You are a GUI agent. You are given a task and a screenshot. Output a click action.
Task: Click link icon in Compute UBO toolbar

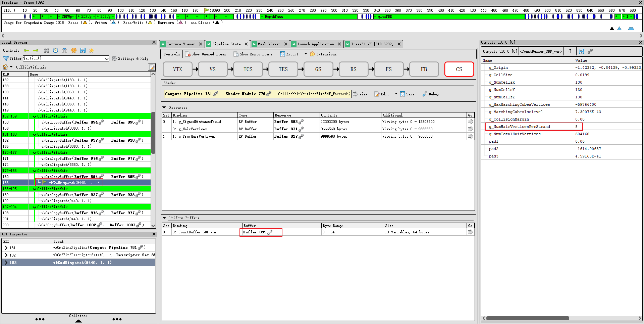[590, 51]
